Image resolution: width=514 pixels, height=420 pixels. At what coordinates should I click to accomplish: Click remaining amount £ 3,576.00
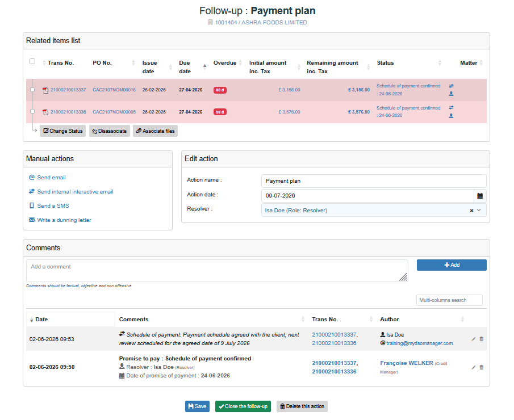tap(359, 112)
